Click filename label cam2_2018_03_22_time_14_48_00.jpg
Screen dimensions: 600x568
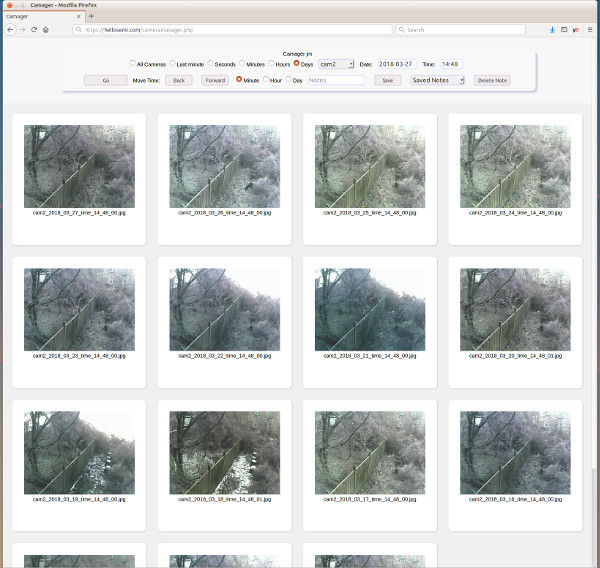pos(225,356)
